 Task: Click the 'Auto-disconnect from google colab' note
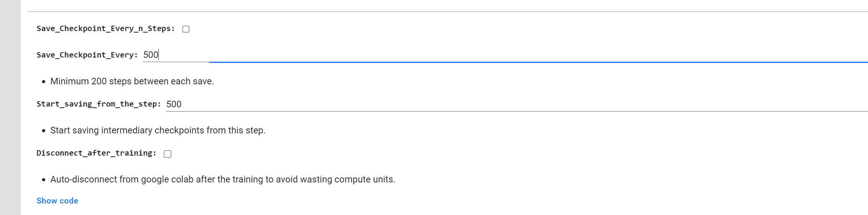point(223,179)
